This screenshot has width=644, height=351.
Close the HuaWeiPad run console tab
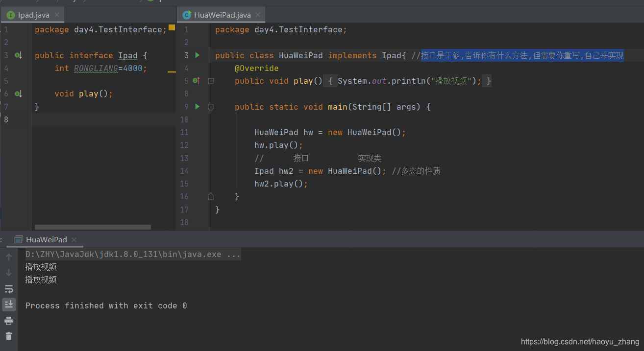click(74, 240)
